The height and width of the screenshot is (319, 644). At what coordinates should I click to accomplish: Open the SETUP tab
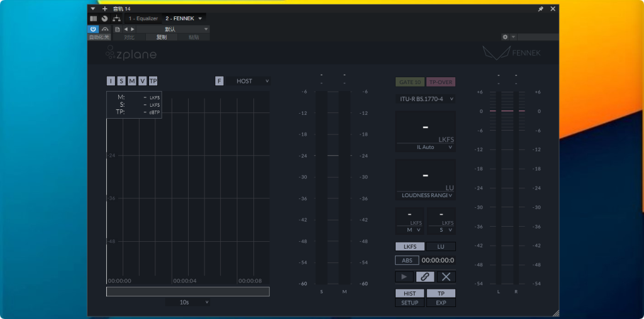tap(410, 303)
